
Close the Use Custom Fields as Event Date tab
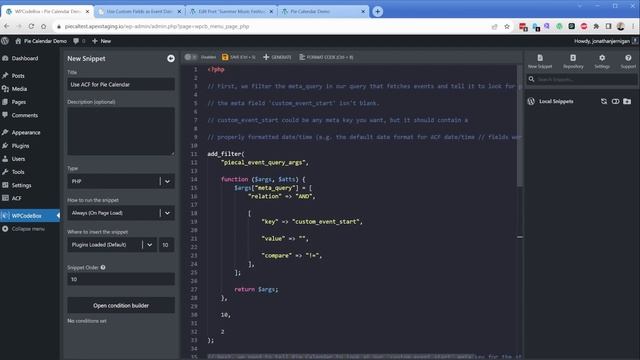(179, 11)
